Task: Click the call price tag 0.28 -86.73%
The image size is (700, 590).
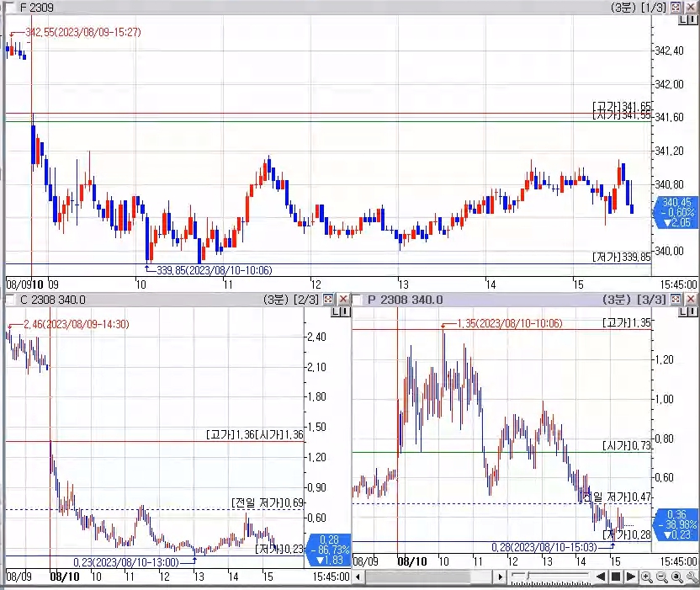Action: 330,550
